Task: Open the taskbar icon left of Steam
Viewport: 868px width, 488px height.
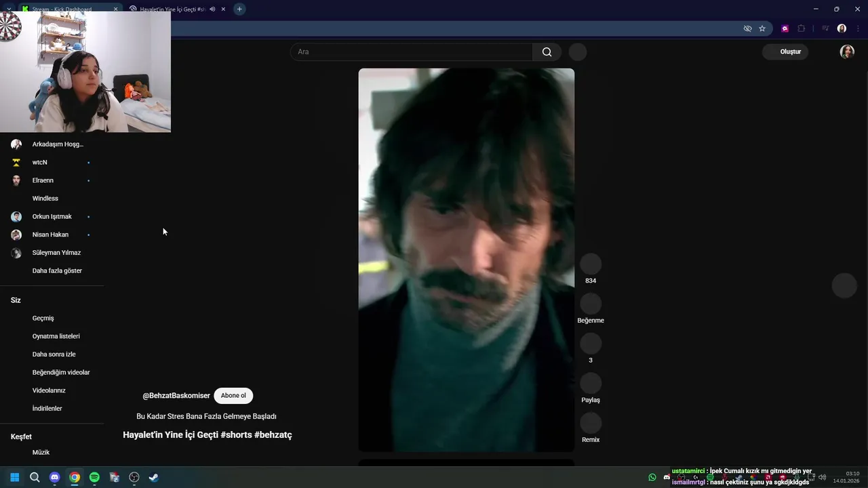Action: click(134, 477)
